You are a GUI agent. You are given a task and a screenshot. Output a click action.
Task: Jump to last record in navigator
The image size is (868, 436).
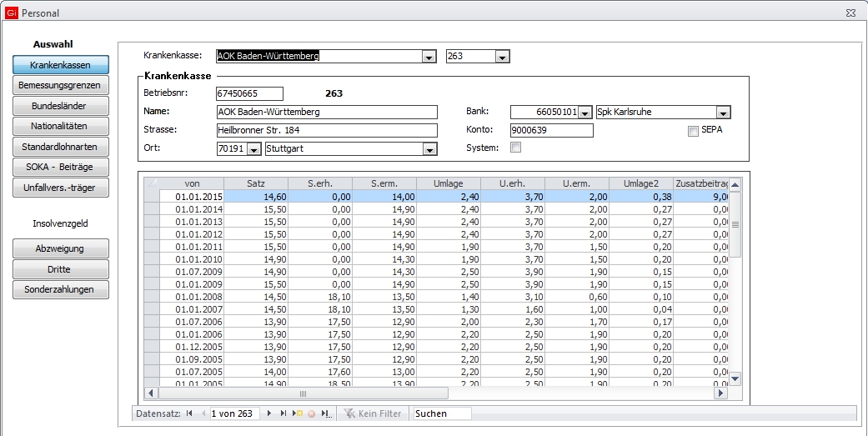(x=283, y=413)
